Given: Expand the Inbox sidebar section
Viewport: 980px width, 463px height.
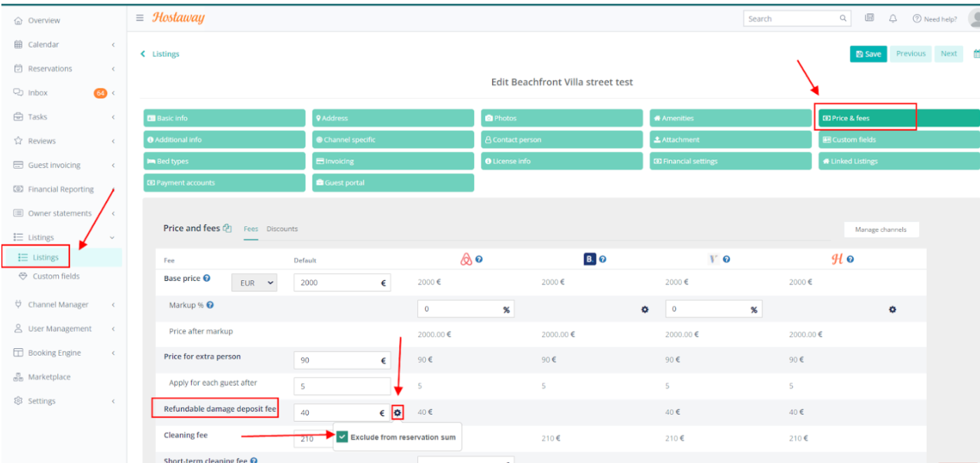Looking at the screenshot, I should 113,92.
